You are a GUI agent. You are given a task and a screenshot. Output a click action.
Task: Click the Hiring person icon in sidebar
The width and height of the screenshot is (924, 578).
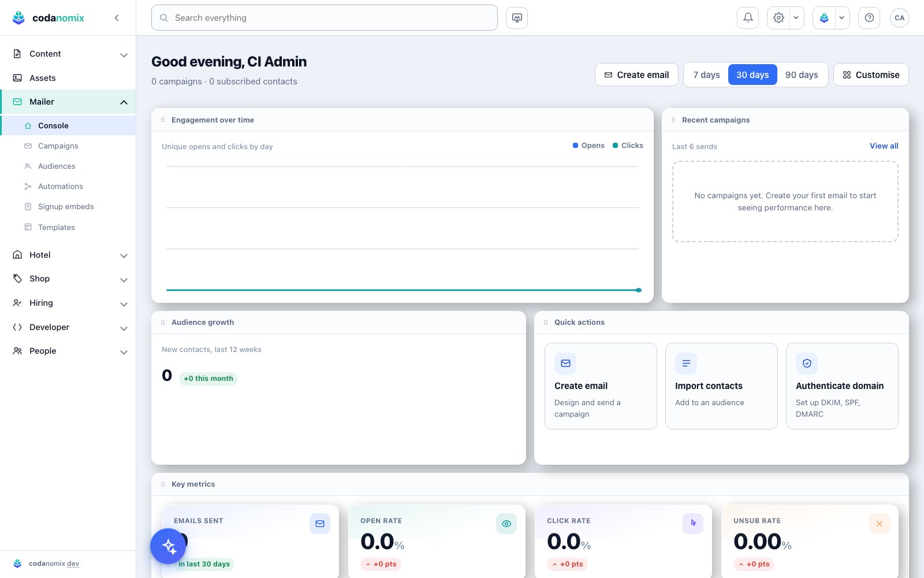point(17,303)
